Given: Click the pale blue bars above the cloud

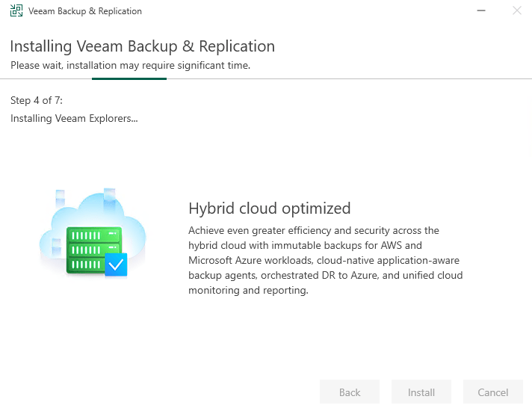Looking at the screenshot, I should 109,194.
